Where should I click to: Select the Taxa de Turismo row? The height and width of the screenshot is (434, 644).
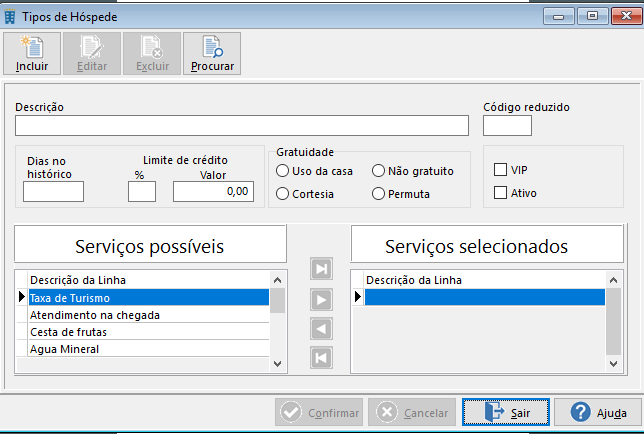[149, 297]
